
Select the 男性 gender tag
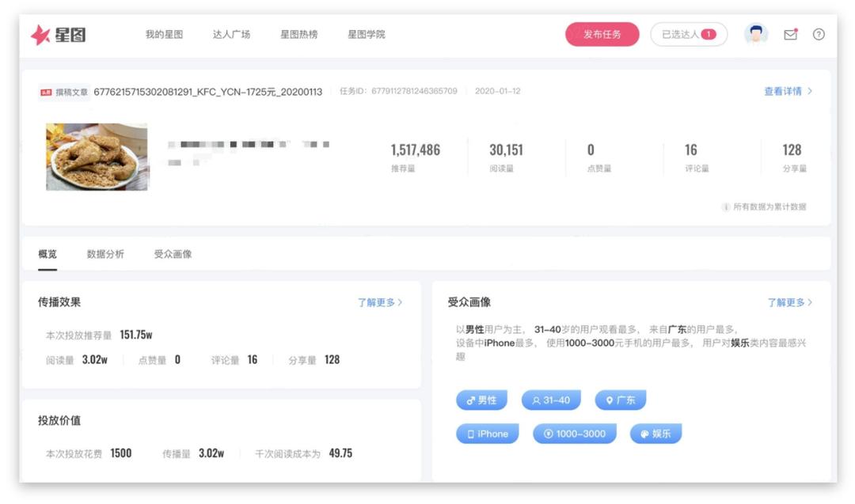point(481,400)
